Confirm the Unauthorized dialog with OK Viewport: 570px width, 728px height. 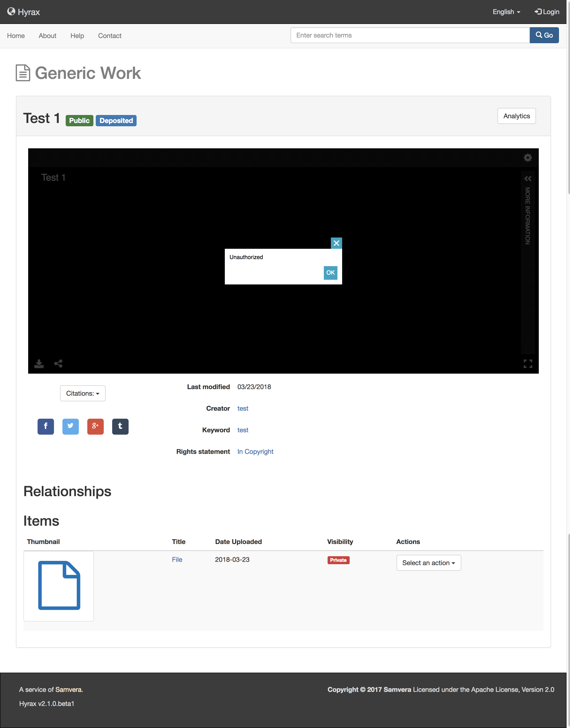point(330,273)
